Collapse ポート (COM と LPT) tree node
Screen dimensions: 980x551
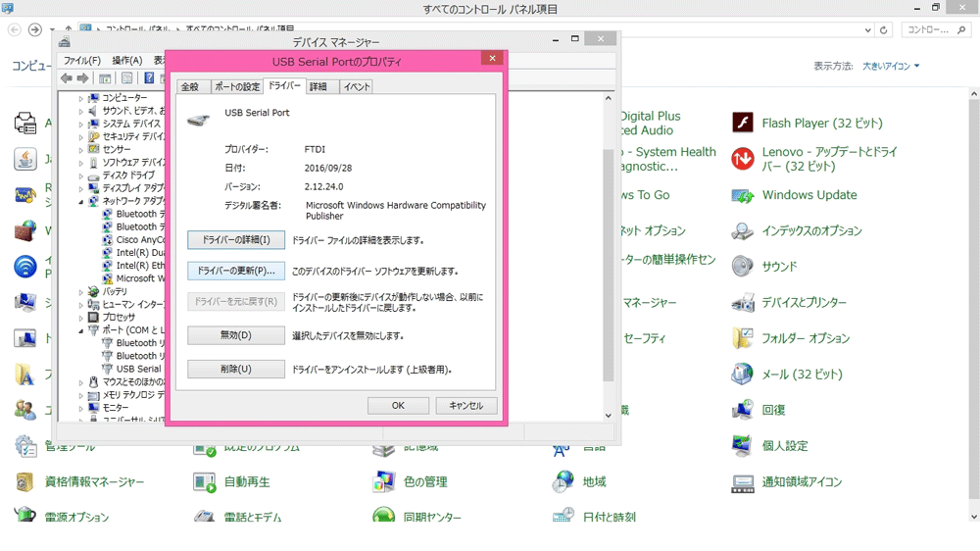[x=80, y=330]
